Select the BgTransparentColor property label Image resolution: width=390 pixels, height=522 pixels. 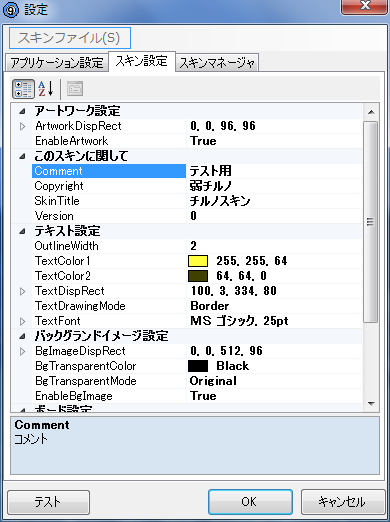point(86,366)
